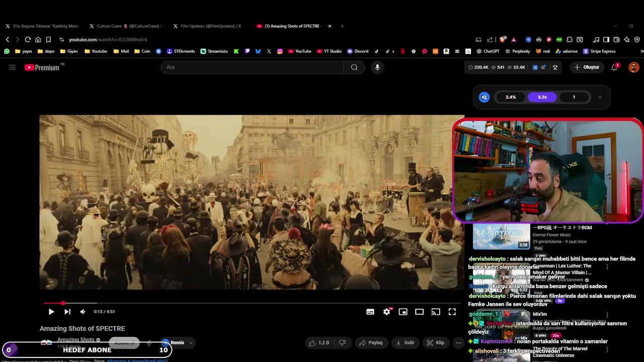Click the 2.4% stat pill
The width and height of the screenshot is (644, 362).
pos(511,97)
